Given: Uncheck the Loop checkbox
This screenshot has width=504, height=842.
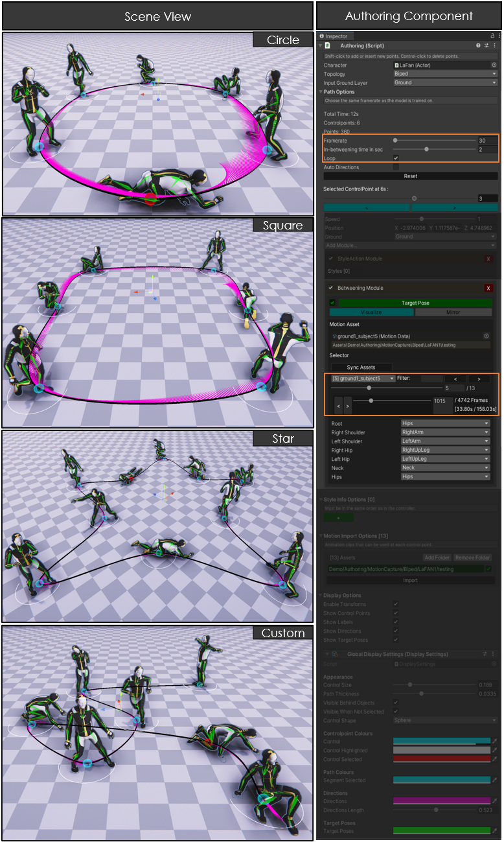Looking at the screenshot, I should (396, 158).
